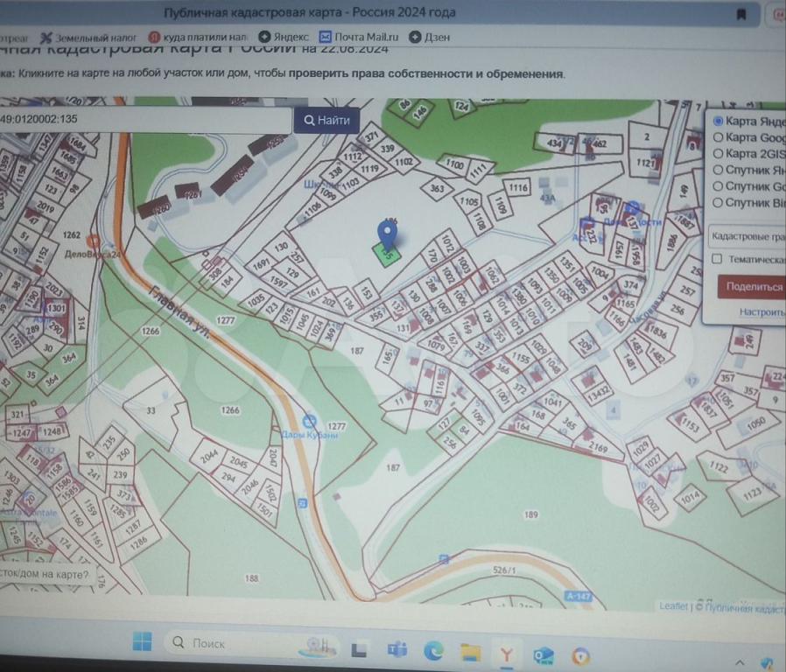Expand the Кадастровые границы dropdown
786x672 pixels.
pyautogui.click(x=746, y=236)
